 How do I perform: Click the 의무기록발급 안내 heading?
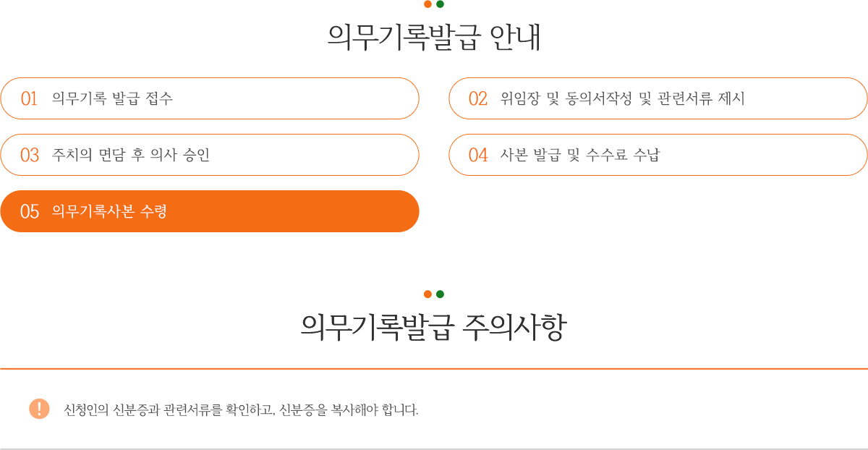pos(434,38)
